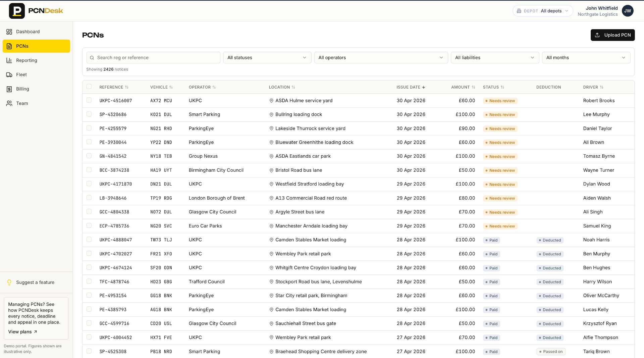The image size is (644, 358).
Task: Expand the Depot All depots selector
Action: click(542, 11)
